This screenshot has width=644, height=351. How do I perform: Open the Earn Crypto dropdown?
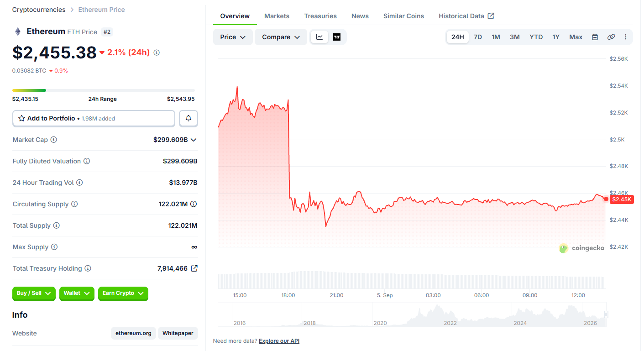123,293
